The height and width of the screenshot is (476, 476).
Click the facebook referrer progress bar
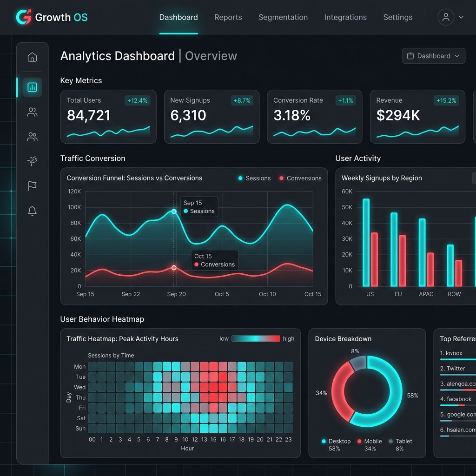click(458, 405)
